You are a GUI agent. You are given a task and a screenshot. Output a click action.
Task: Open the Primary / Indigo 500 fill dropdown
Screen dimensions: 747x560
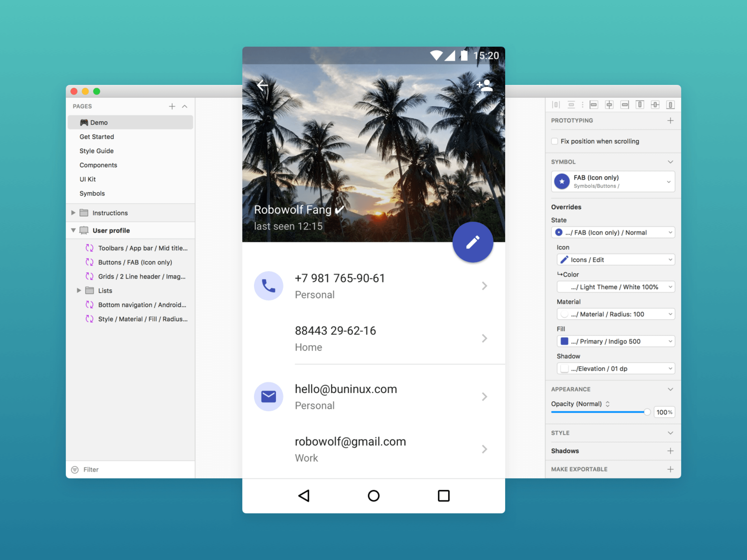pos(615,341)
